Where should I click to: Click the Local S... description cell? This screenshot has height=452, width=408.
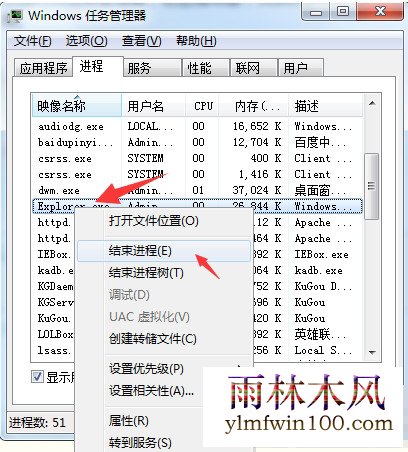tap(323, 350)
